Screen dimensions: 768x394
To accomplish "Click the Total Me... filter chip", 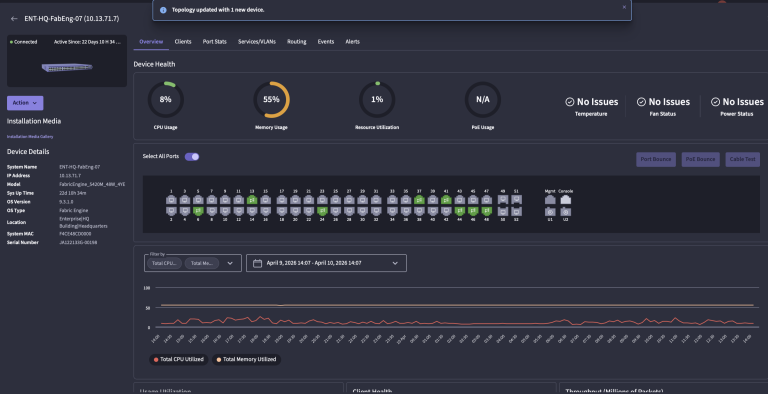I will [x=202, y=263].
